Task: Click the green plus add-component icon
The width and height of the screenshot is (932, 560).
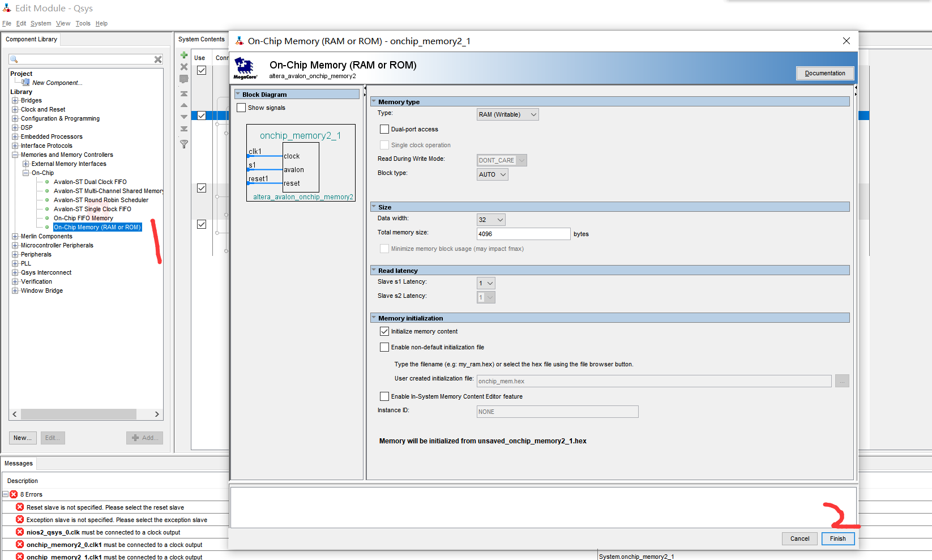Action: pos(184,55)
